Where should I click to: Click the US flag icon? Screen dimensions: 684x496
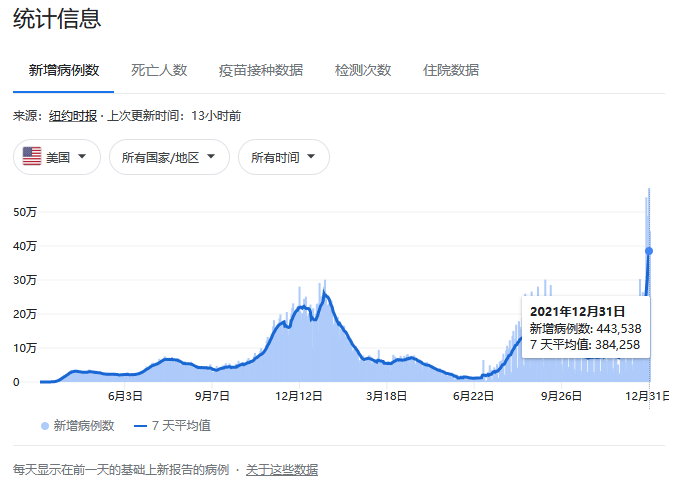coord(32,157)
